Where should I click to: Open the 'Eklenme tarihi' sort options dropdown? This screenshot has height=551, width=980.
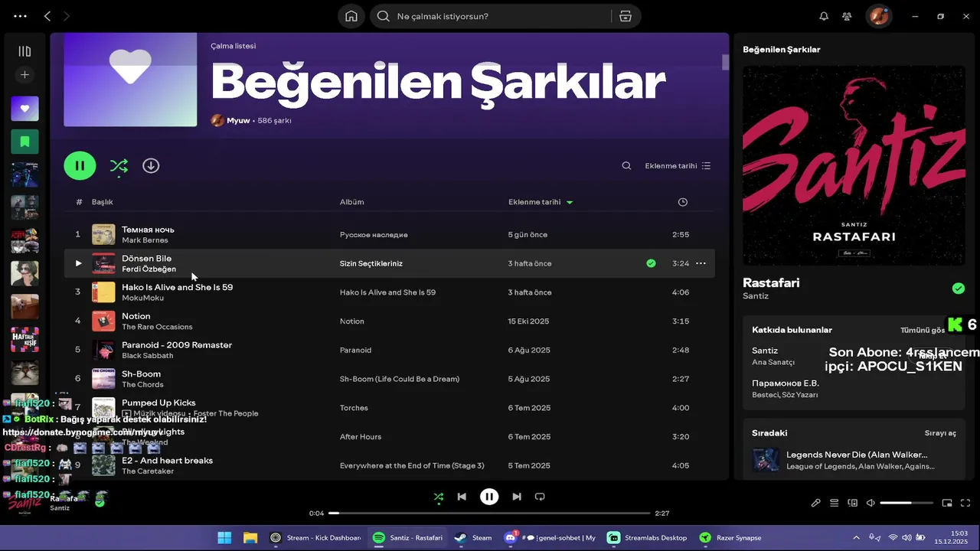click(678, 166)
